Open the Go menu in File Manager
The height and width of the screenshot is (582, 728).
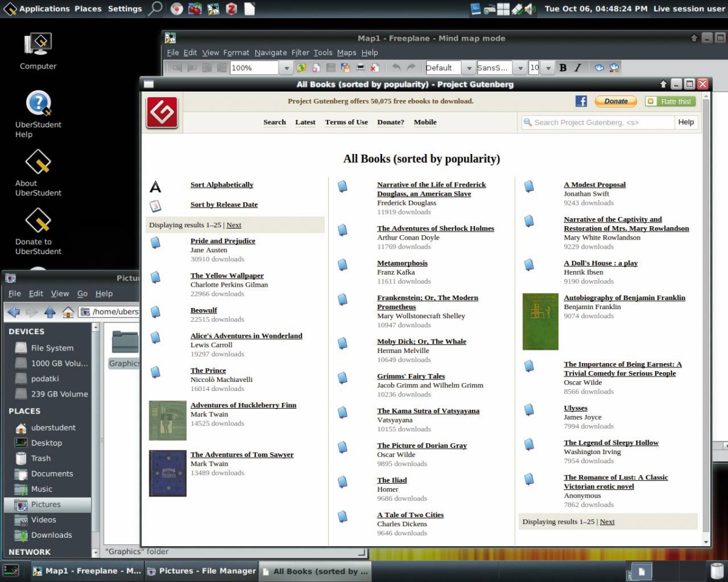(x=83, y=293)
